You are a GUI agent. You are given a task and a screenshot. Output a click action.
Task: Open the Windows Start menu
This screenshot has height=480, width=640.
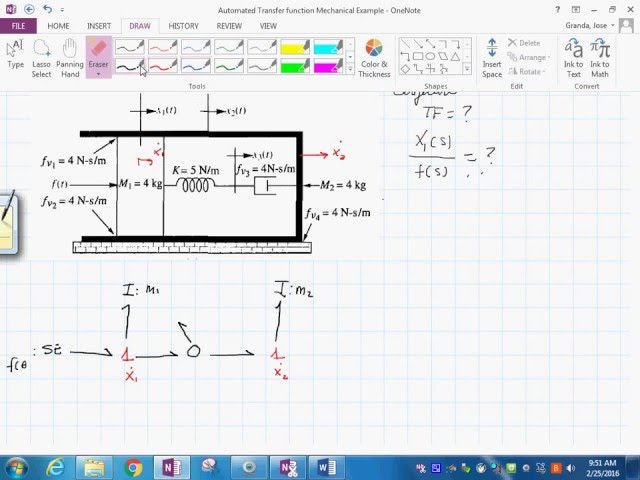[16, 468]
